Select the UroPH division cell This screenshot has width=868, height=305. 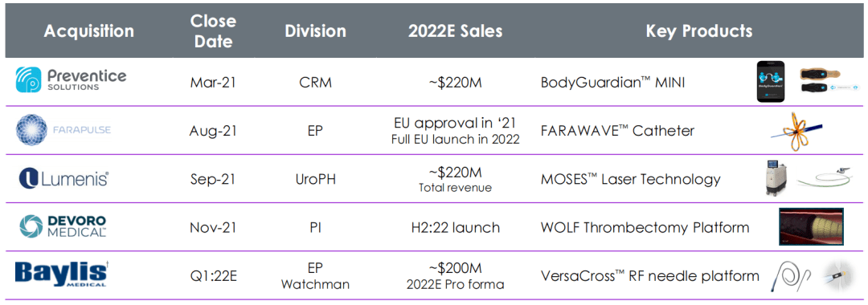[316, 179]
